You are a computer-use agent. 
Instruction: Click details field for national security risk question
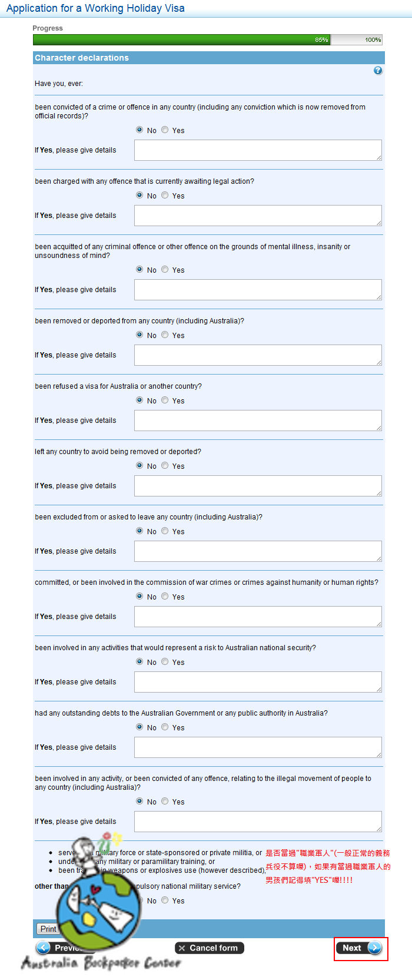coord(258,682)
